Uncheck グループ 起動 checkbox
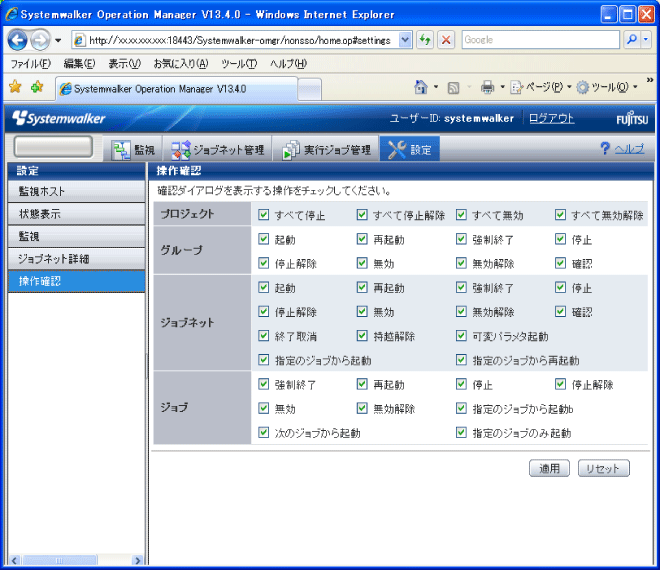This screenshot has height=570, width=660. point(264,239)
